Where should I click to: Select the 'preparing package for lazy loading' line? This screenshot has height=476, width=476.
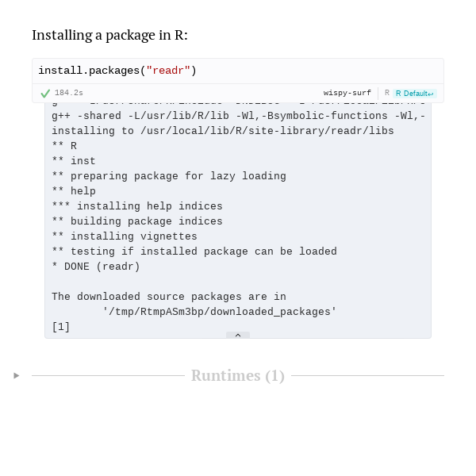[x=169, y=176]
